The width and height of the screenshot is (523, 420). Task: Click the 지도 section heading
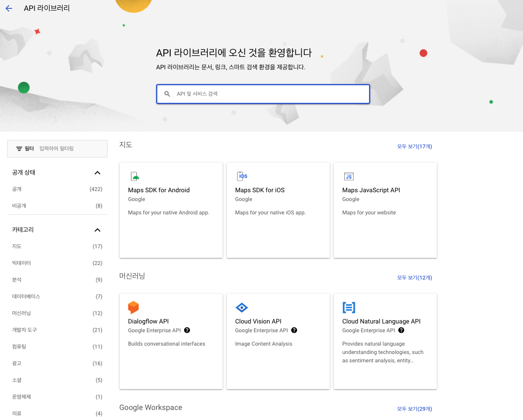(126, 145)
